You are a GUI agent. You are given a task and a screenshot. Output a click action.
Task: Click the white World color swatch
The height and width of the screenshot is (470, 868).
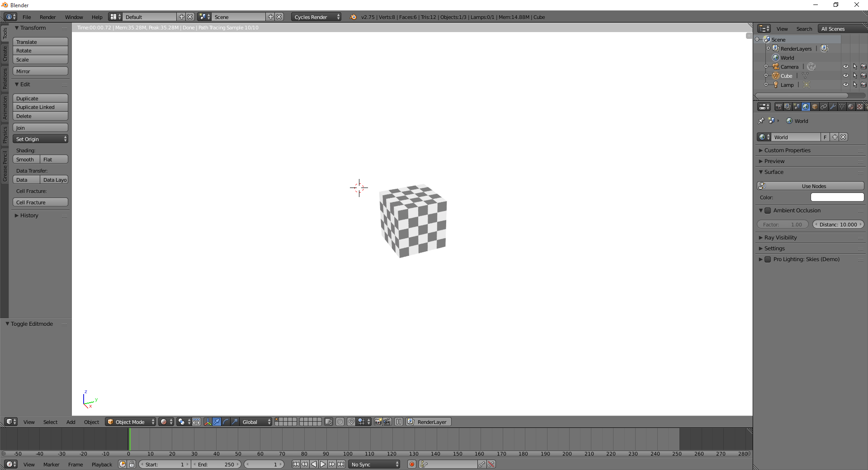coord(837,197)
